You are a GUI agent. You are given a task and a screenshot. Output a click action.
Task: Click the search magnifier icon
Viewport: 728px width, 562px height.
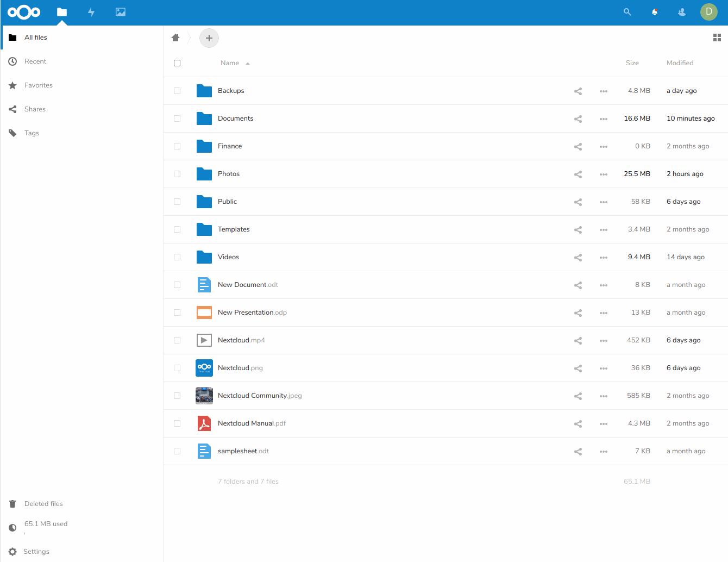[627, 11]
